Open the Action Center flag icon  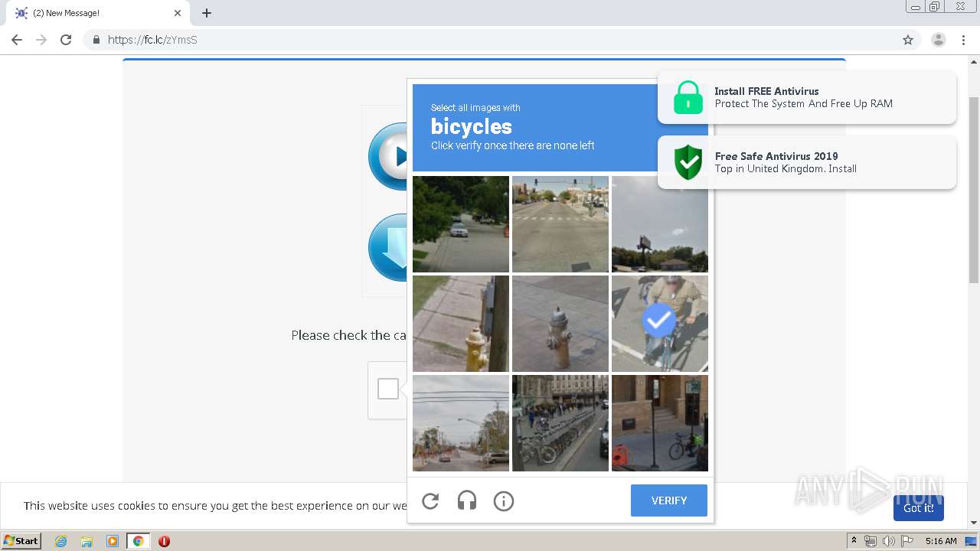907,541
